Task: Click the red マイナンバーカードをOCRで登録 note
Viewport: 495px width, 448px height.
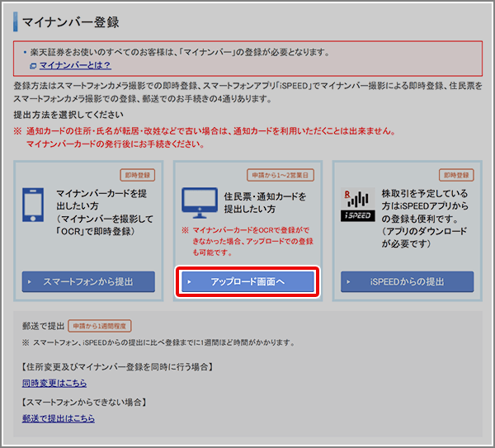Action: (x=247, y=241)
